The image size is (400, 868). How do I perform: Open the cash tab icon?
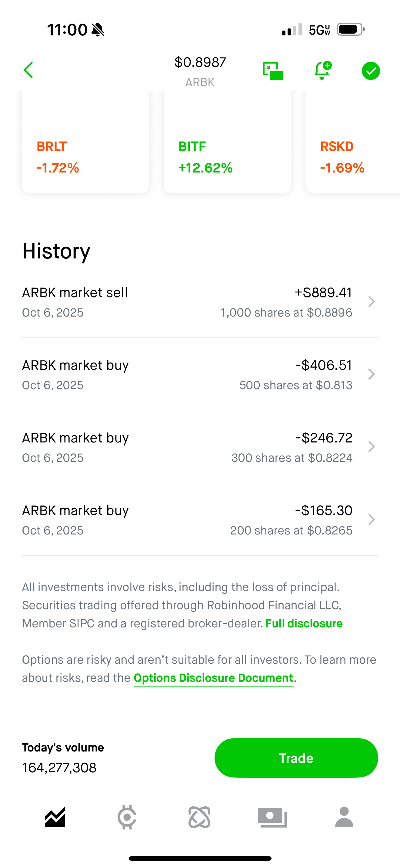(x=272, y=817)
